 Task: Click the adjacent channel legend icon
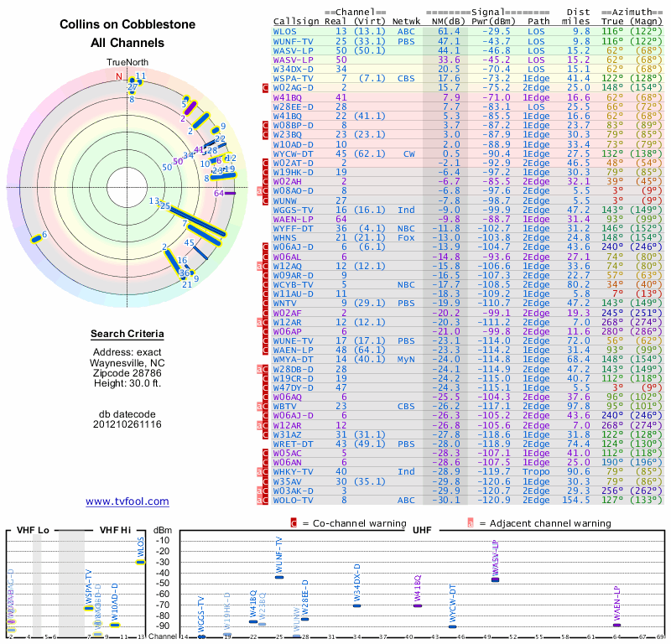pos(471,523)
